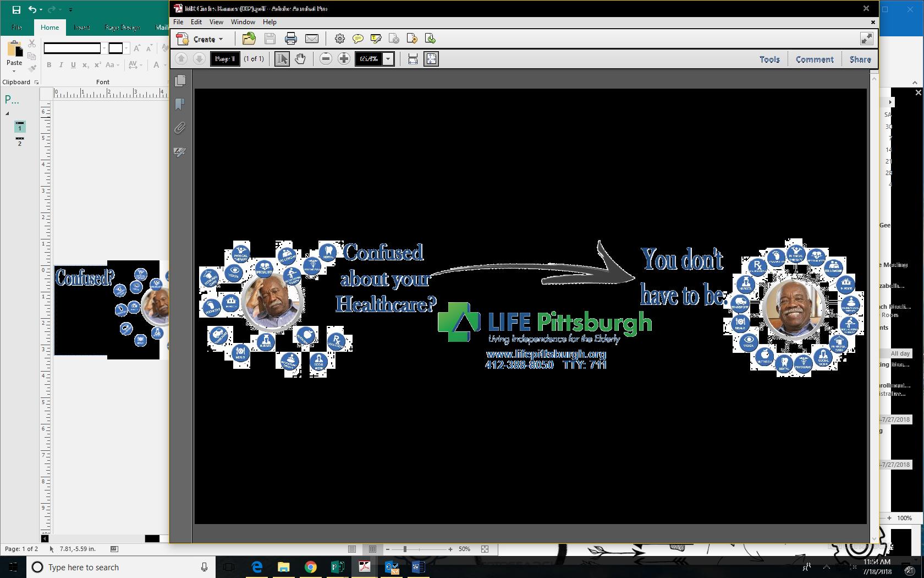This screenshot has height=578, width=924.
Task: Open the Page Thumbnails panel in Acrobat
Action: click(180, 81)
